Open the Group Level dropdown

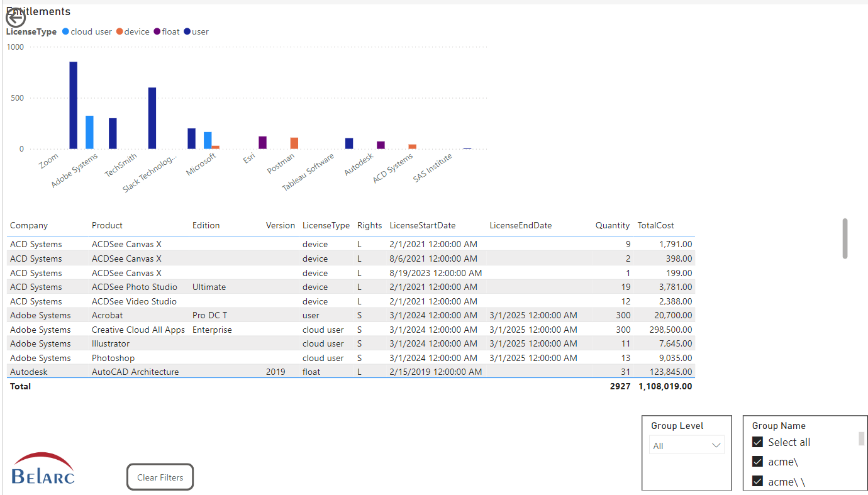(x=686, y=445)
